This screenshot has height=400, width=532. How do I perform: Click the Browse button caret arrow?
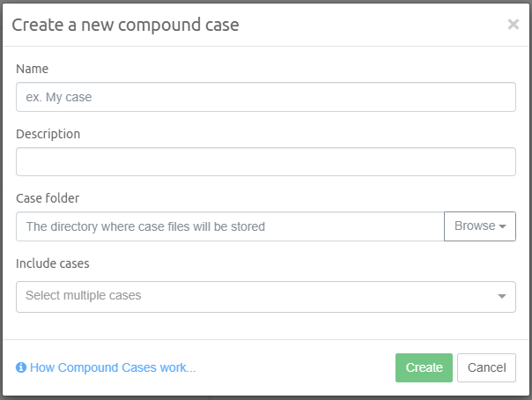point(503,226)
